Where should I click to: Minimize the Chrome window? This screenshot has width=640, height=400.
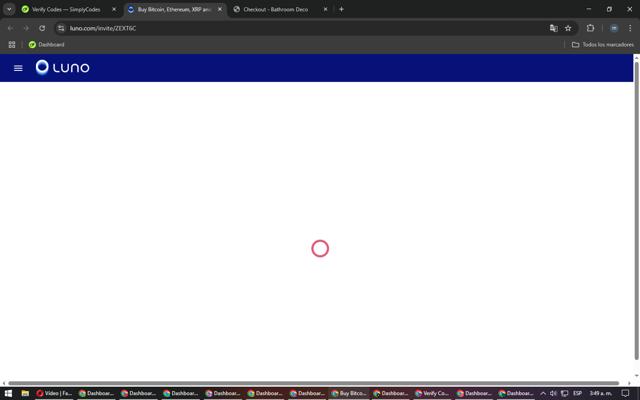[589, 9]
